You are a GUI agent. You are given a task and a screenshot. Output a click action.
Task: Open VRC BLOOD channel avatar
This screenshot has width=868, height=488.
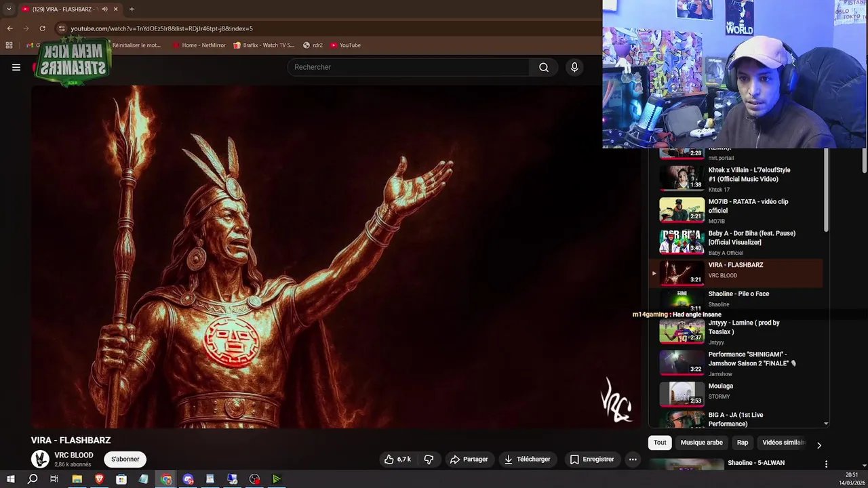pos(40,459)
